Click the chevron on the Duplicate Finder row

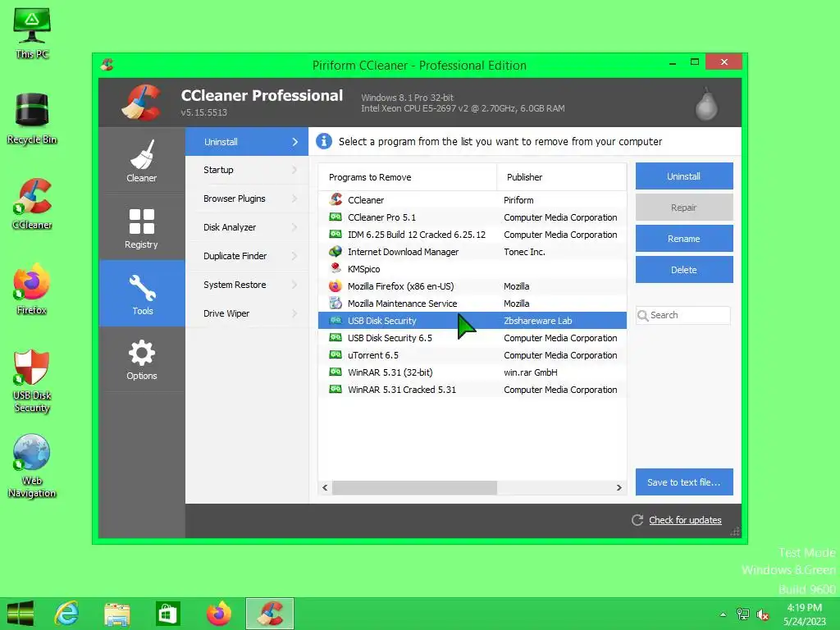[x=294, y=256]
